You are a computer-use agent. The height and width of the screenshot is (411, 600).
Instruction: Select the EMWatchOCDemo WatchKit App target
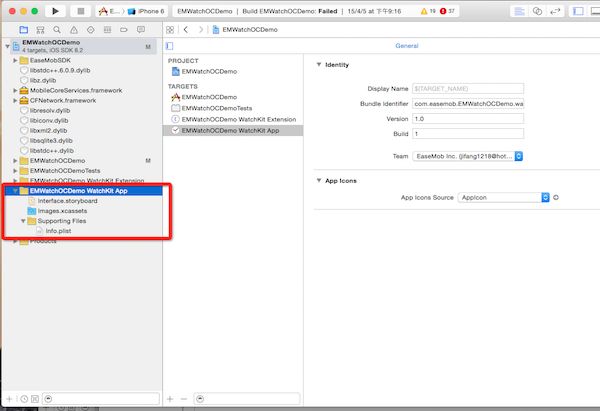[x=233, y=130]
